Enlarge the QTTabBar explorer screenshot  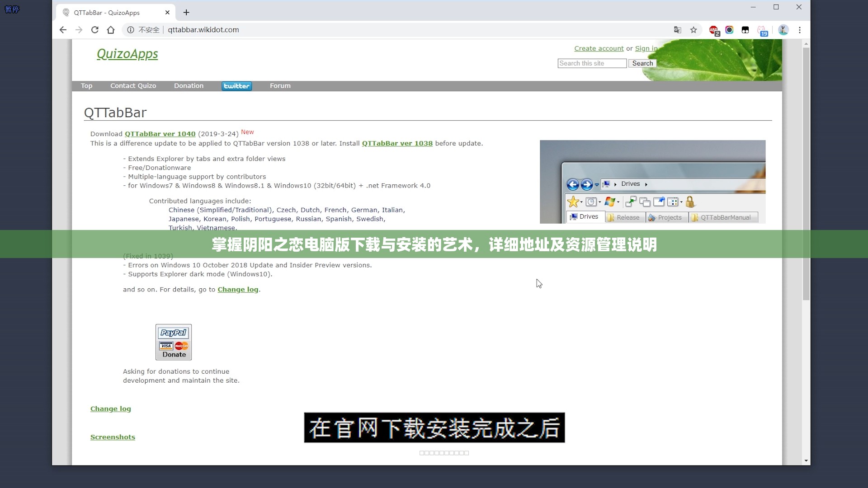(652, 182)
